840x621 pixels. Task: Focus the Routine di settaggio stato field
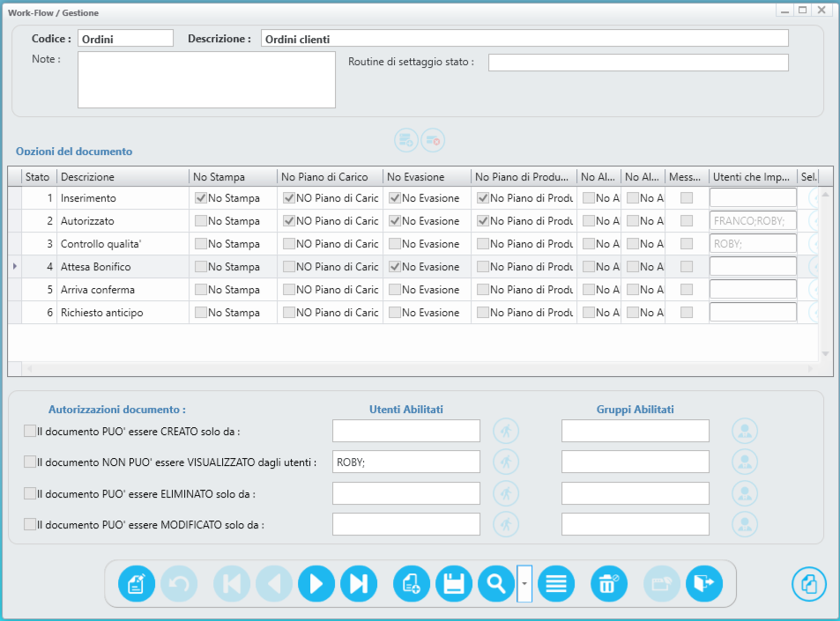click(638, 62)
